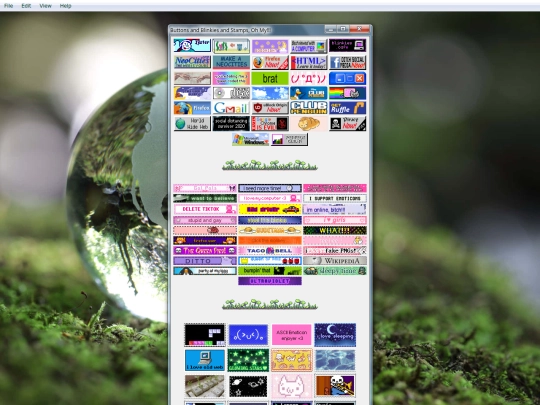The image size is (540, 405).
Task: Click the Get Ruffle badge
Action: 347,108
